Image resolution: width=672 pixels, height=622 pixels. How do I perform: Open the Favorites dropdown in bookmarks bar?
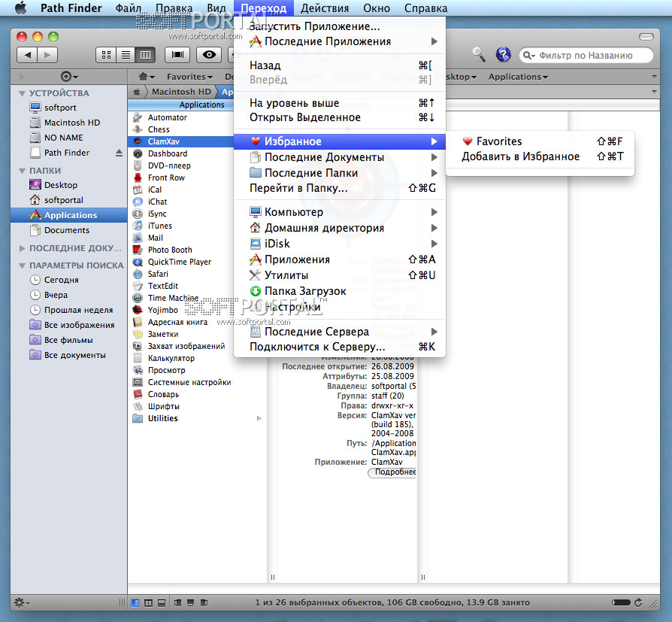[189, 77]
